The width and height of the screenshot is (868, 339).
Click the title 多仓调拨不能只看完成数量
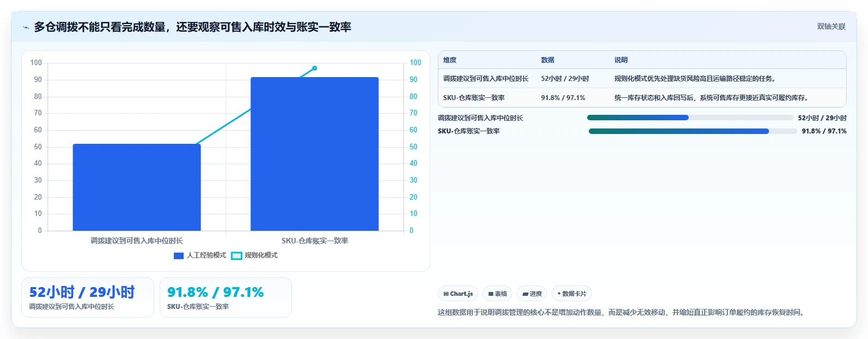click(x=192, y=27)
